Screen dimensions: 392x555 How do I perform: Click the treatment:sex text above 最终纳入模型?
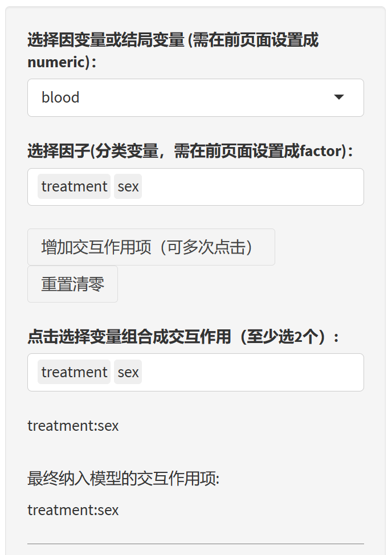pos(73,426)
